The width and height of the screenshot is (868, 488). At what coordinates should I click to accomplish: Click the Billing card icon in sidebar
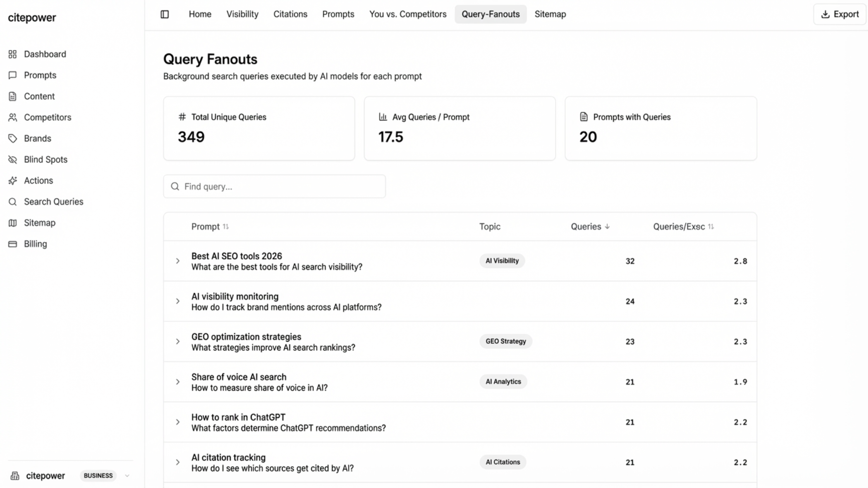point(12,244)
